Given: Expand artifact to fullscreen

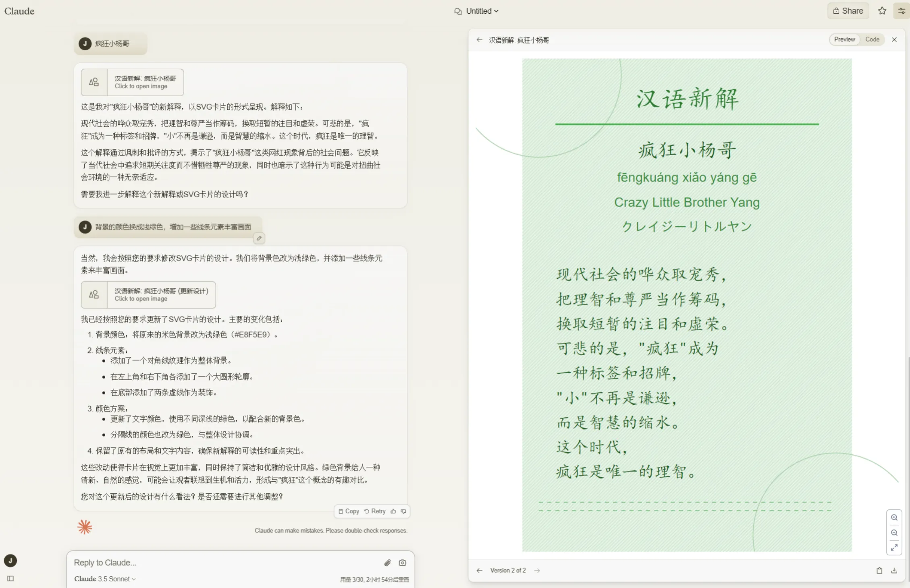Looking at the screenshot, I should (x=894, y=547).
